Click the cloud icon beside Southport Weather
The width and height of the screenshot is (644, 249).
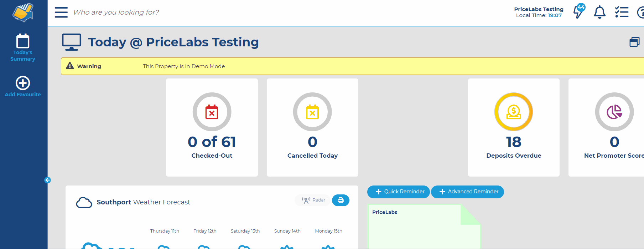click(x=84, y=202)
